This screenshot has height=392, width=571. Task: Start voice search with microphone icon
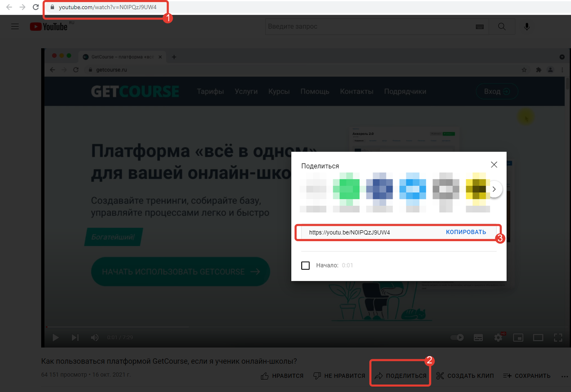point(527,27)
